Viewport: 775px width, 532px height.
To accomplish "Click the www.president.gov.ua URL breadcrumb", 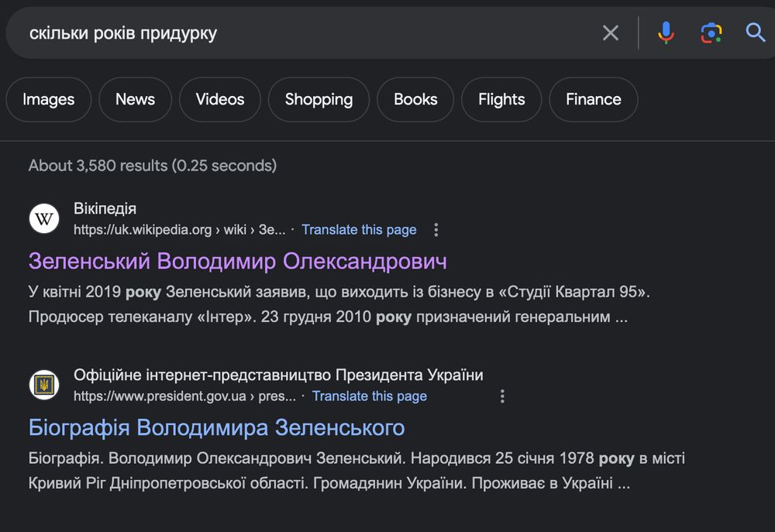I will (185, 396).
